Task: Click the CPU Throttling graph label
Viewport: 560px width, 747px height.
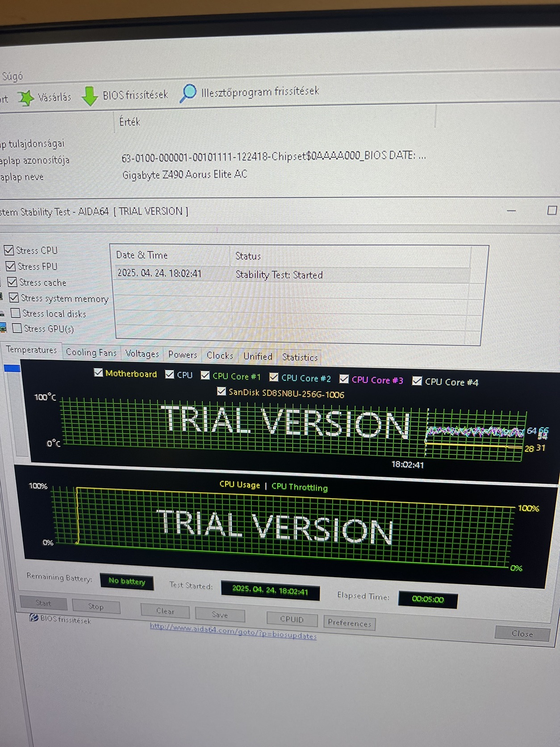Action: click(300, 487)
